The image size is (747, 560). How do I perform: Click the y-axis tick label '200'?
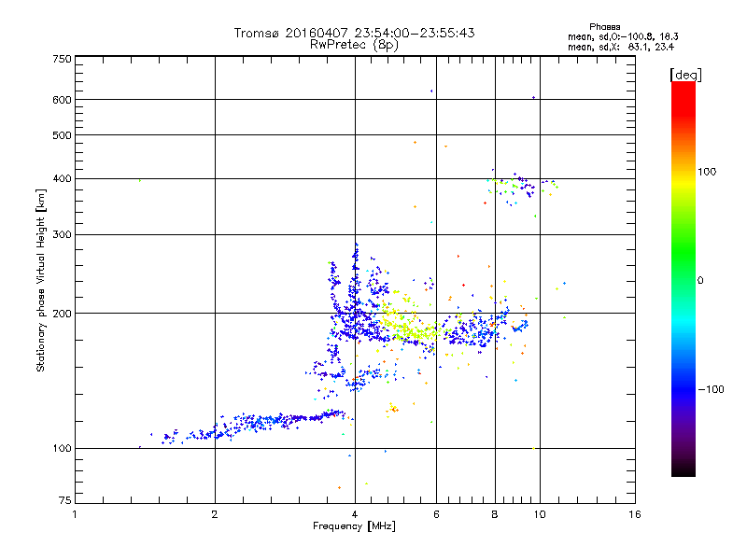[x=62, y=314]
